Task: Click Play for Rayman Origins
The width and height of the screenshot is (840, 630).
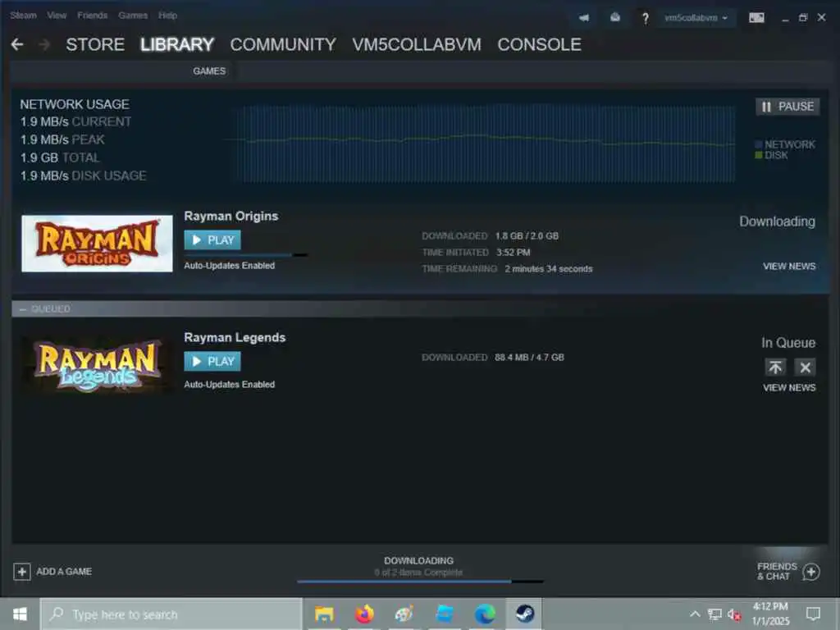Action: pos(212,240)
